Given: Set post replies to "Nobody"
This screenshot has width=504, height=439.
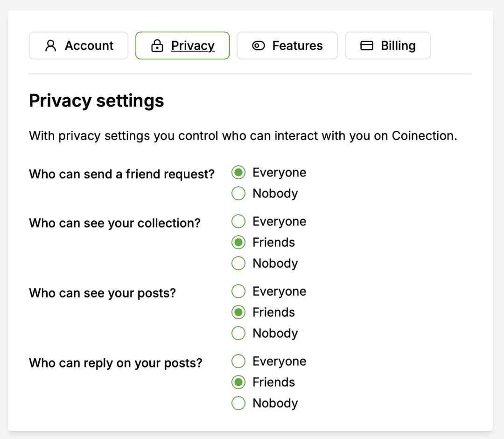Looking at the screenshot, I should click(238, 403).
